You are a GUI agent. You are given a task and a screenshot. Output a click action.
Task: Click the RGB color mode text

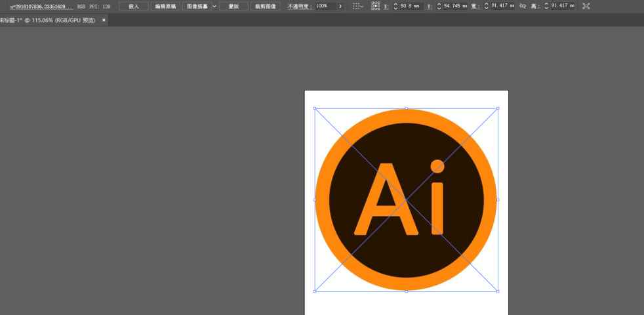click(81, 7)
